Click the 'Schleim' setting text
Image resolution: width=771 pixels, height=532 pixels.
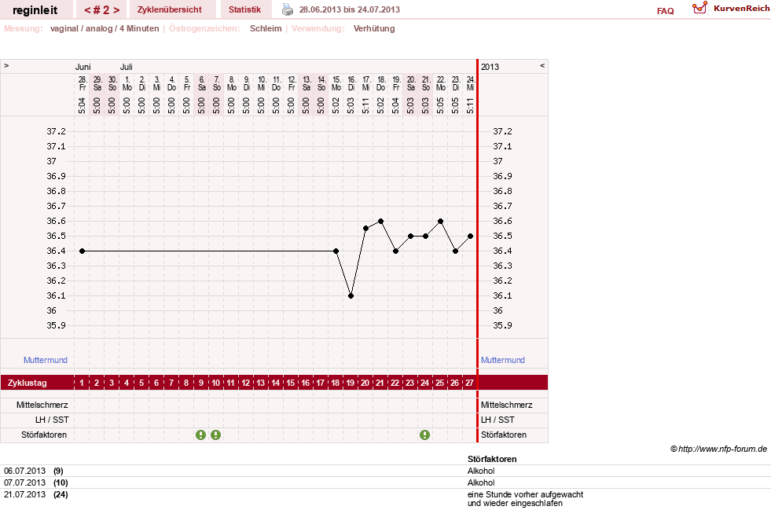(x=266, y=28)
